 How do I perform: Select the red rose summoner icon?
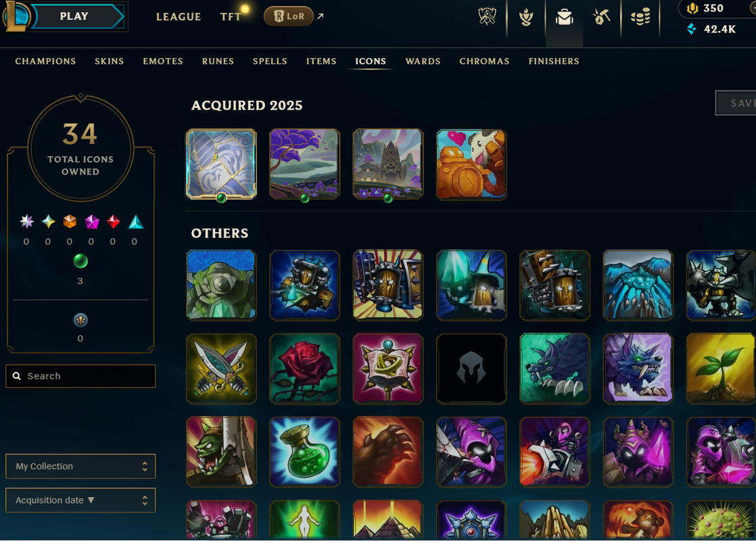click(x=305, y=369)
